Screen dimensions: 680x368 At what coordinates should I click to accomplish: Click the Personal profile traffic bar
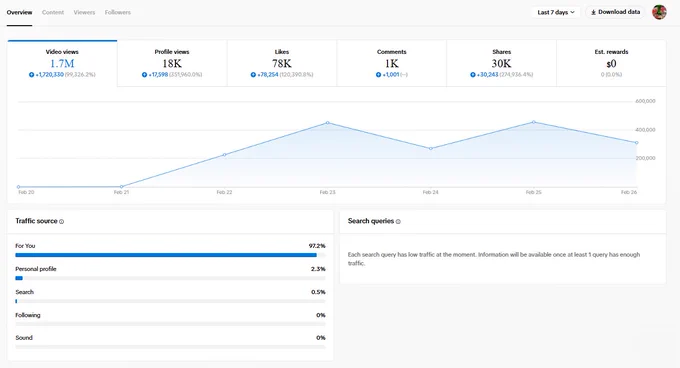point(170,278)
